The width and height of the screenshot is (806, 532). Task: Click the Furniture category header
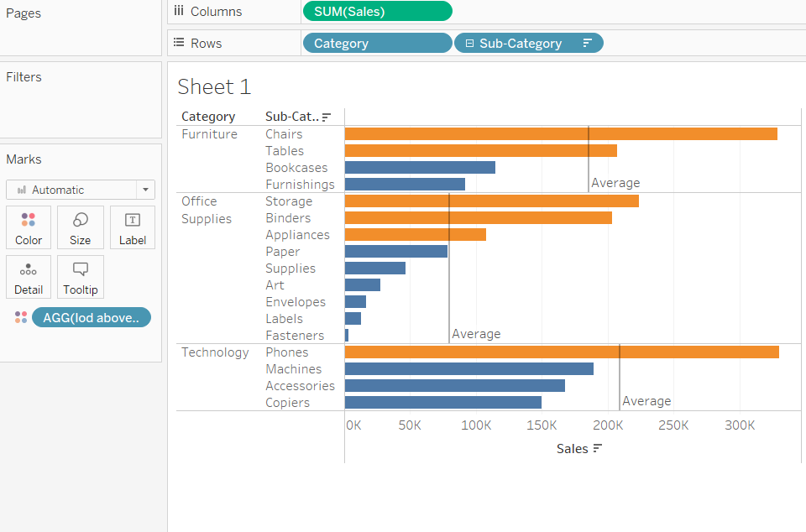(209, 134)
